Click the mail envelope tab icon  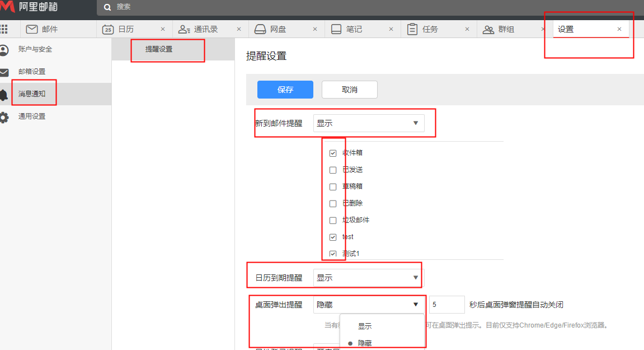pyautogui.click(x=32, y=29)
